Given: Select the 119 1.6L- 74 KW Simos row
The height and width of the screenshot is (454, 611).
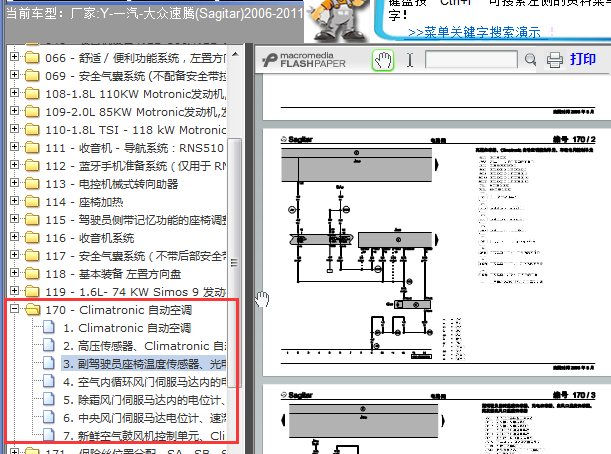Looking at the screenshot, I should tap(136, 292).
